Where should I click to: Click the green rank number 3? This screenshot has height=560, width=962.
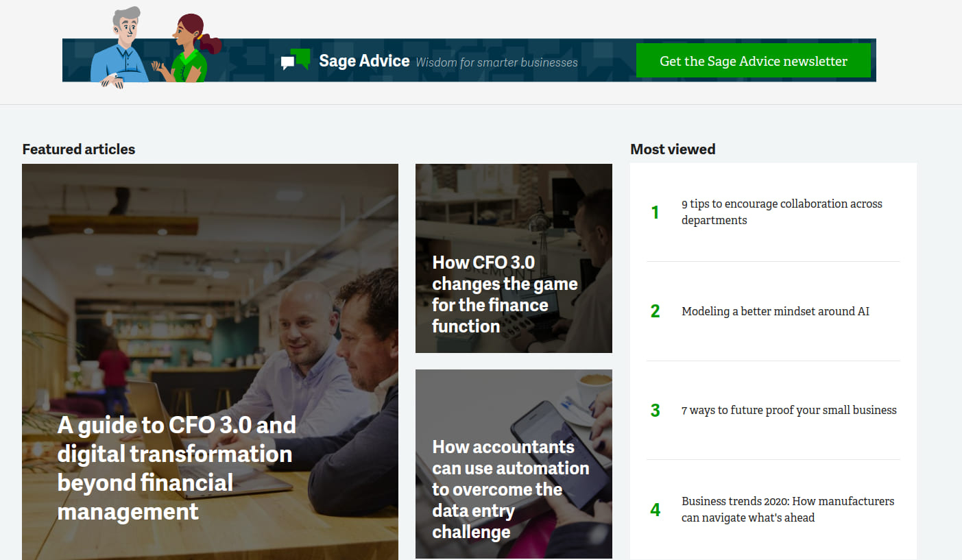click(655, 411)
